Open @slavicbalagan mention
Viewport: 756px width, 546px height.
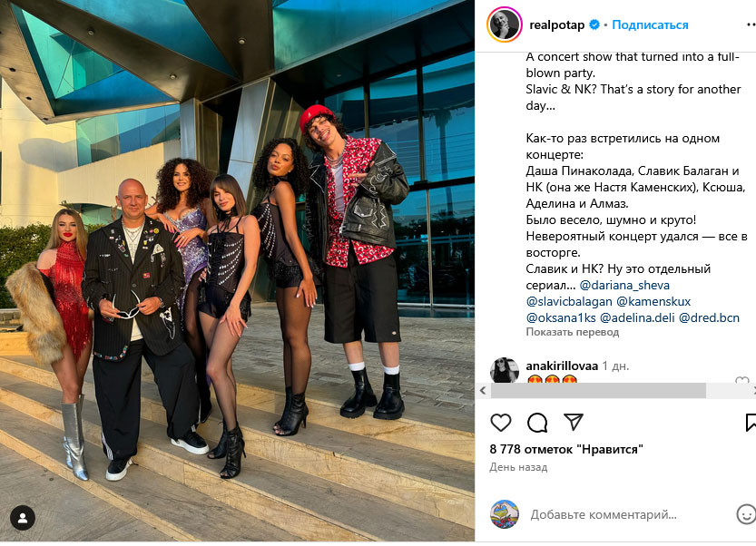pos(569,302)
